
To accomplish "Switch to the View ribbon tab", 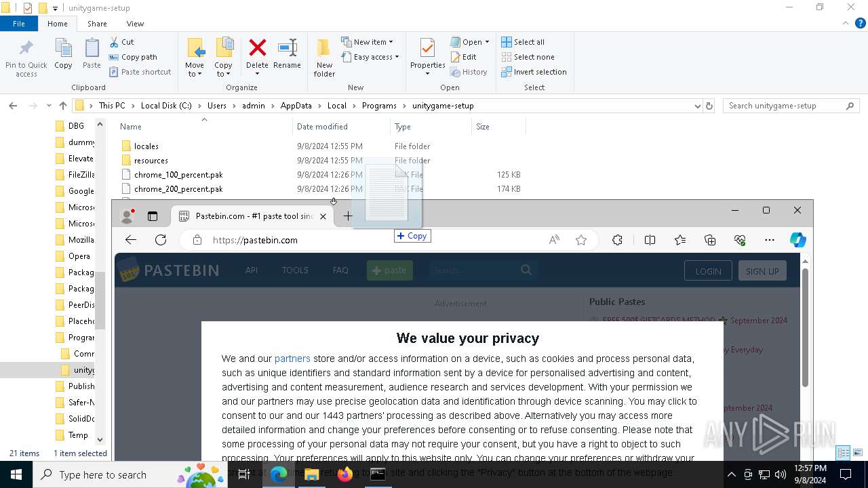I will coord(135,24).
